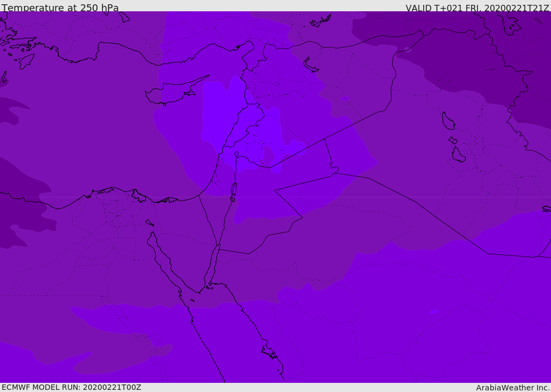
Task: Click the island of Cyprus on map
Action: (x=172, y=92)
